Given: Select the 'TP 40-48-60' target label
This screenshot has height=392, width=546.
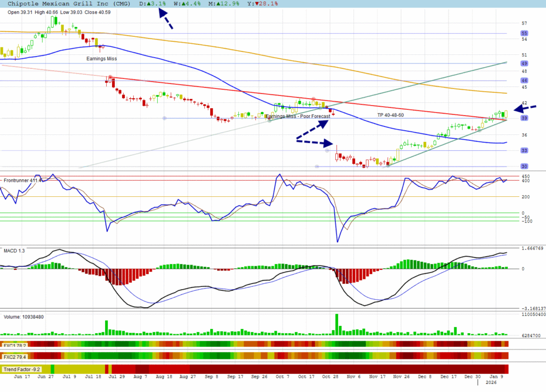Looking at the screenshot, I should 390,115.
